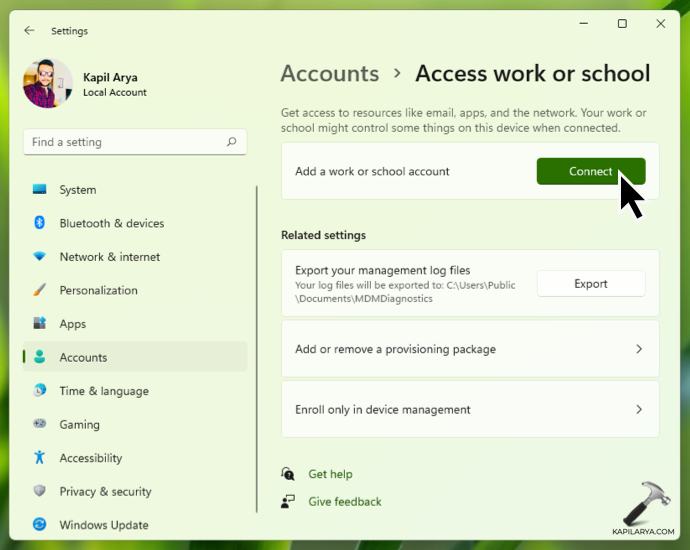Click the Gaming controller icon
Image resolution: width=690 pixels, height=550 pixels.
click(x=40, y=424)
